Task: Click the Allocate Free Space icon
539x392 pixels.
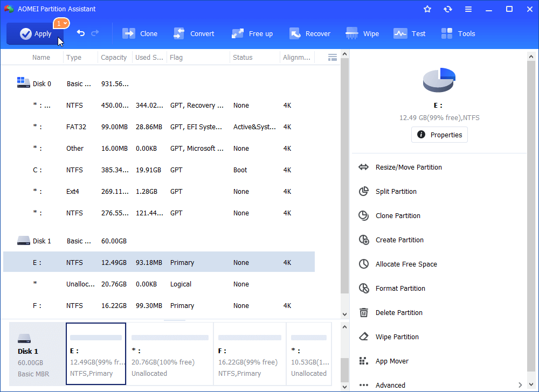Action: (x=363, y=264)
